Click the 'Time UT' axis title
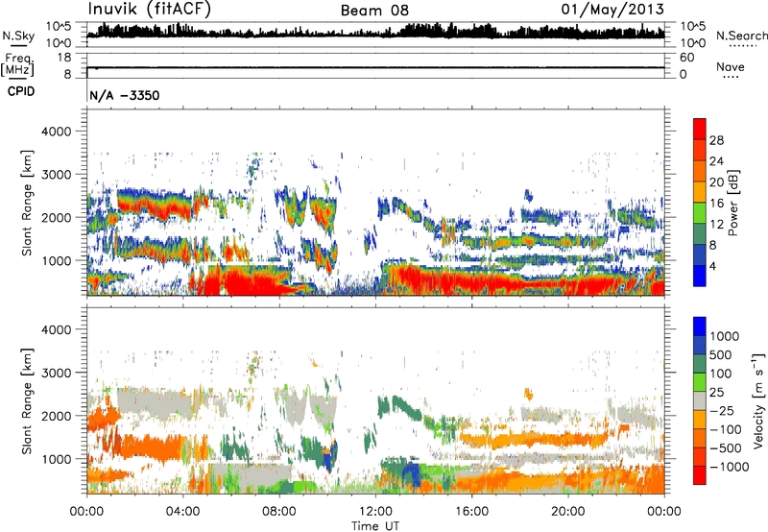Image resolution: width=768 pixels, height=532 pixels. point(375,526)
